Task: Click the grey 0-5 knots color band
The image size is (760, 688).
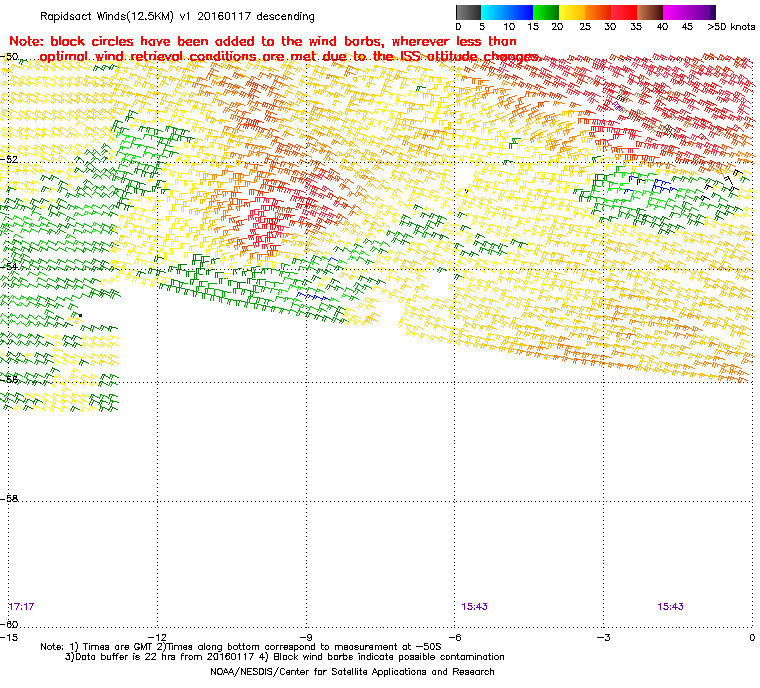Action: click(x=468, y=12)
